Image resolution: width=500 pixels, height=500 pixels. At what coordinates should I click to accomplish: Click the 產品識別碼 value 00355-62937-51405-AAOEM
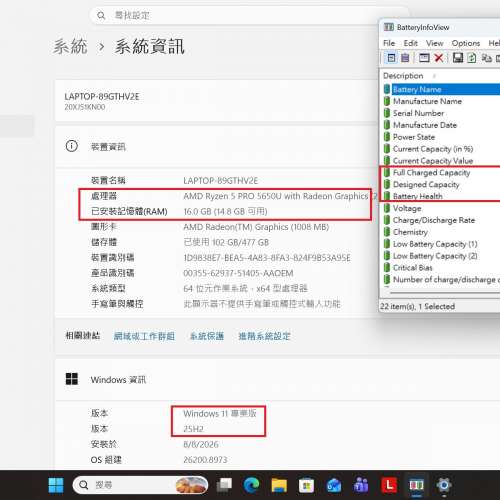click(238, 273)
